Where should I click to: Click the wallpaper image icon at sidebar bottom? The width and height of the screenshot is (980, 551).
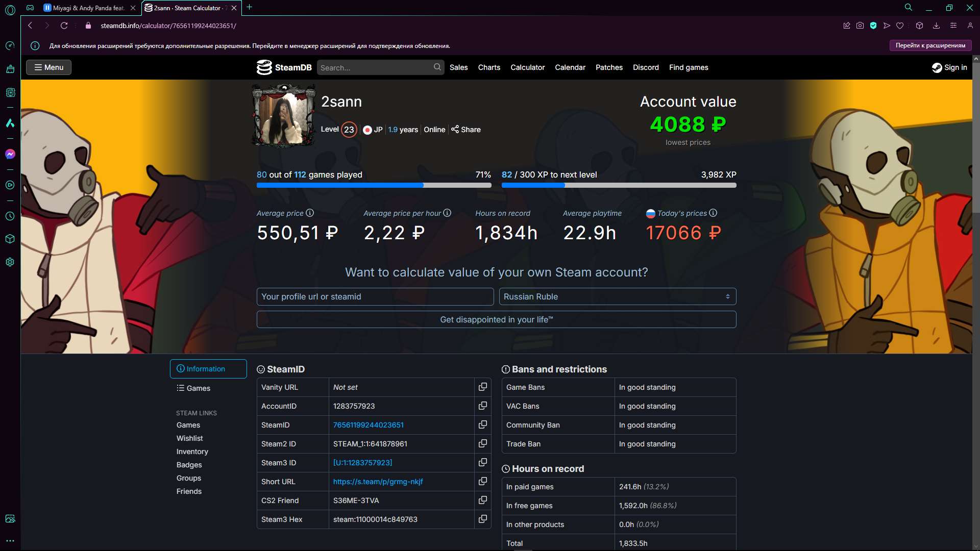click(10, 519)
